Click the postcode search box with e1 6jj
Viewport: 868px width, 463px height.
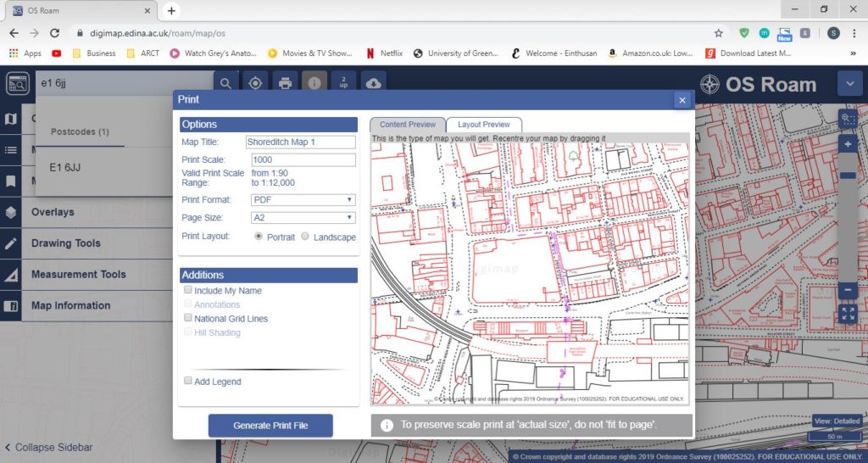tap(125, 83)
